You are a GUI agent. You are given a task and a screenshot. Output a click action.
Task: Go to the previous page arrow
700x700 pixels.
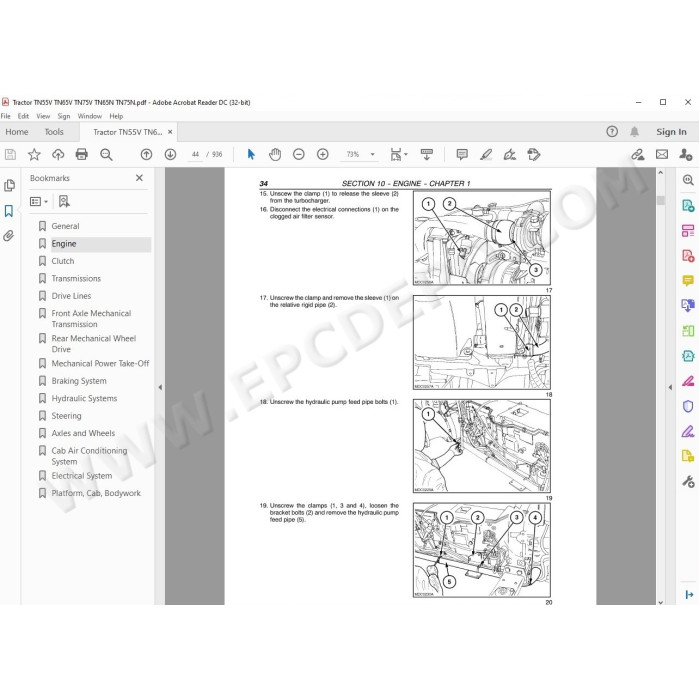[146, 154]
